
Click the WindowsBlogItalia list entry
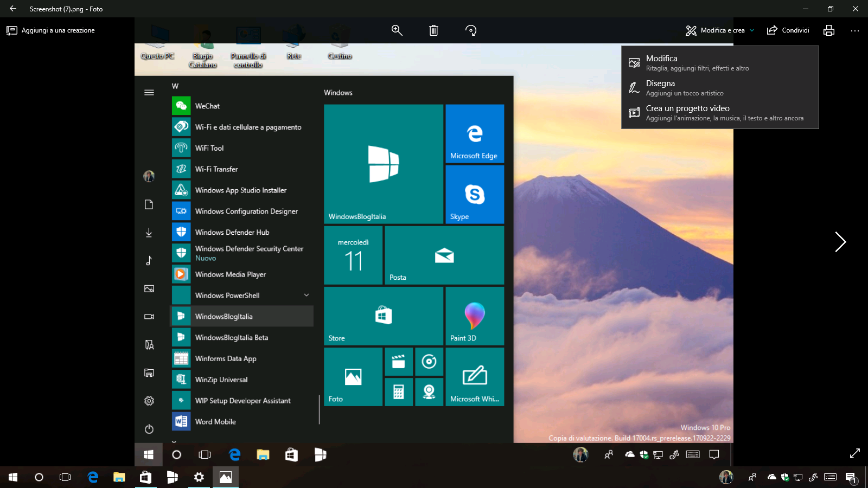tap(242, 316)
